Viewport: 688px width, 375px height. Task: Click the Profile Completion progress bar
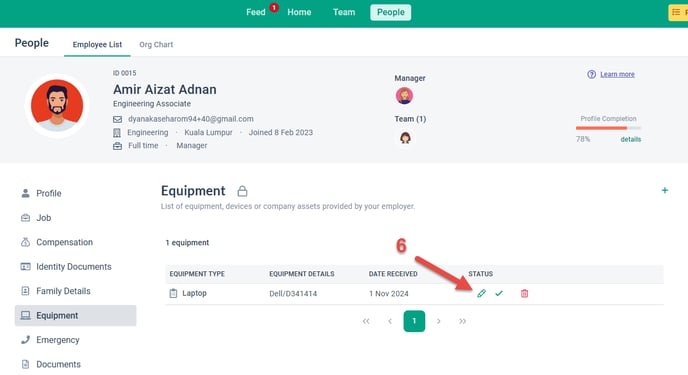pyautogui.click(x=609, y=128)
